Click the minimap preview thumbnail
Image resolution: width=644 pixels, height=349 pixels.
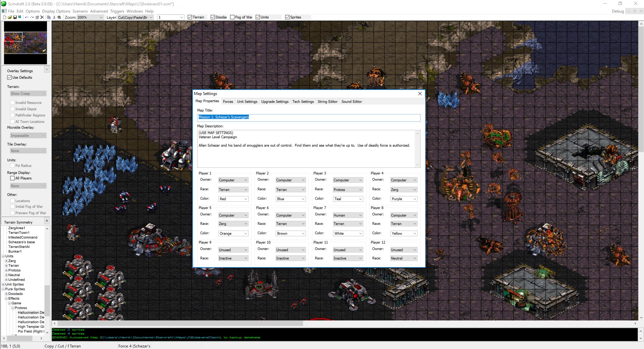coord(25,43)
